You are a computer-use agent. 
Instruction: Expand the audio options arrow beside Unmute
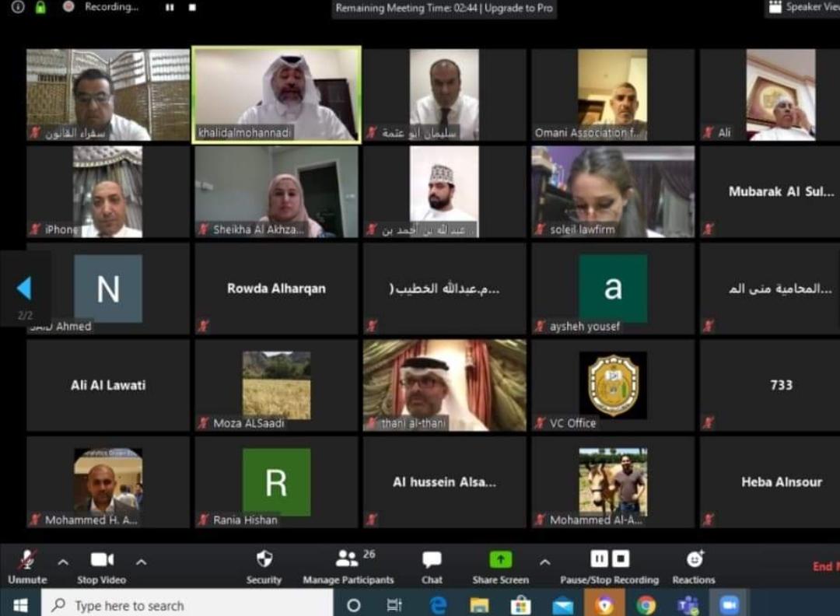(63, 562)
